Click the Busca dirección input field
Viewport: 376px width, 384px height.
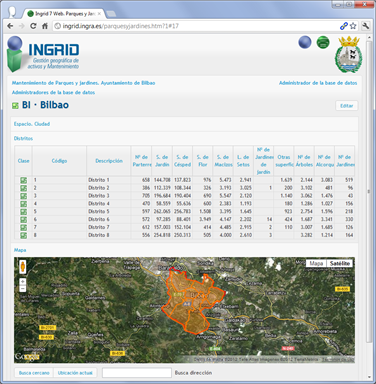point(137,373)
